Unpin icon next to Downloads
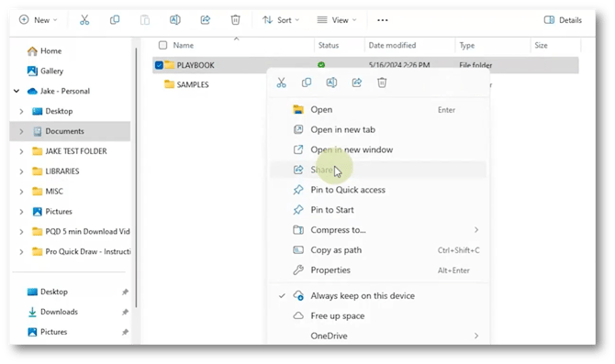615x364 pixels. [x=125, y=312]
